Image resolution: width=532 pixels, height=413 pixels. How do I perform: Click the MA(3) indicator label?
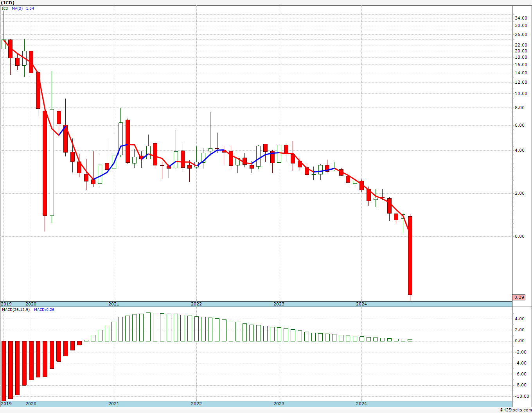[x=17, y=8]
